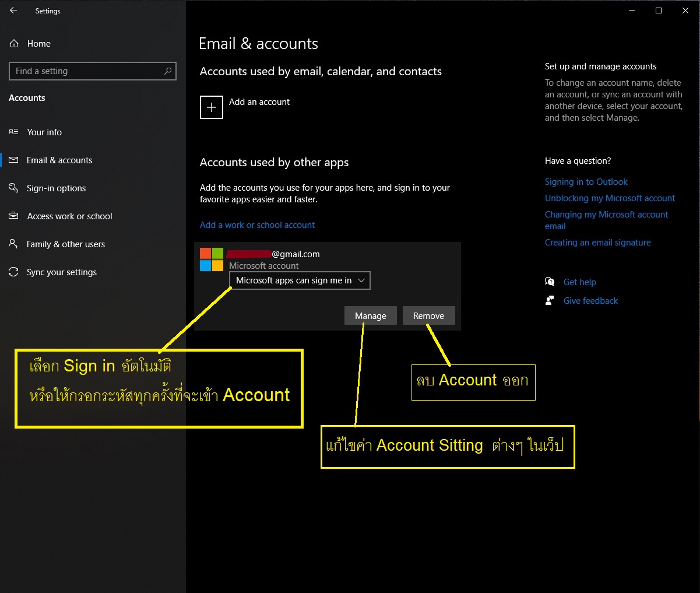Click the Accounts sidebar section title

pyautogui.click(x=27, y=97)
